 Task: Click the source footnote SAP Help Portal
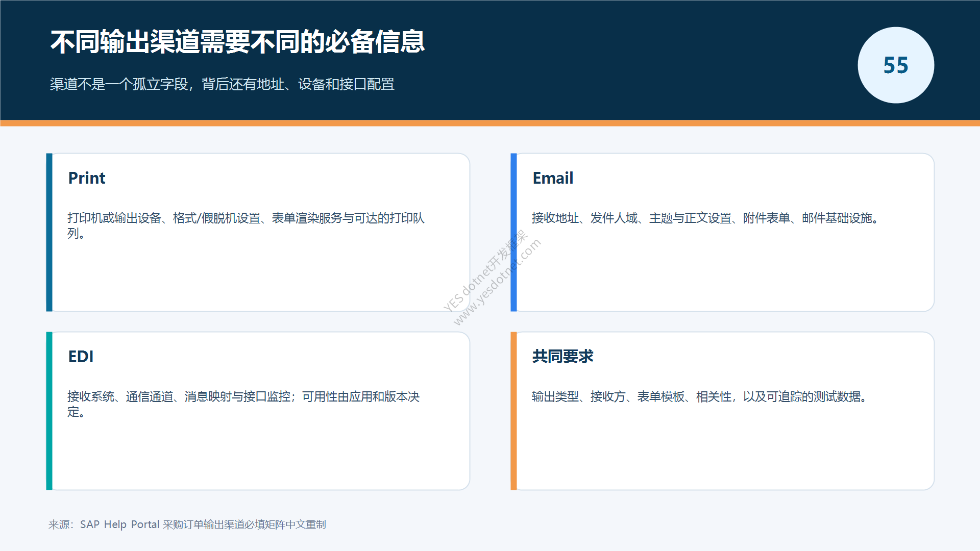187,524
